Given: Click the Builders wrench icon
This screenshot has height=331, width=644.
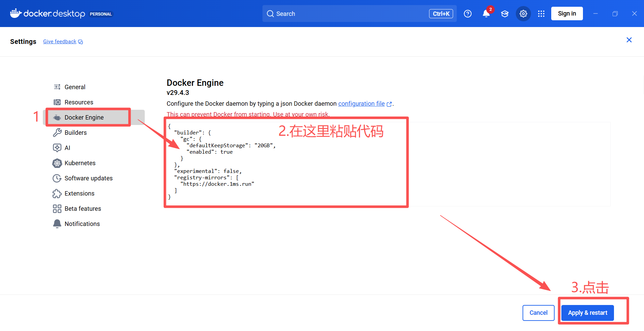Looking at the screenshot, I should [57, 132].
